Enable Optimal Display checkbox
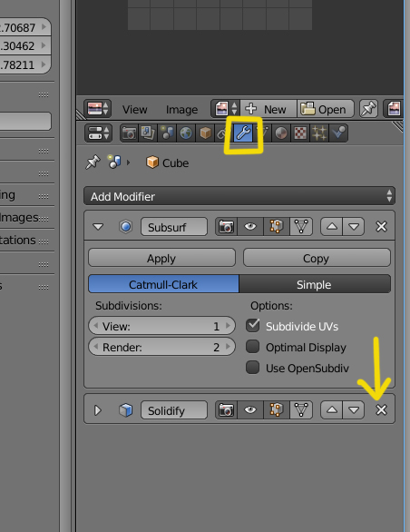 point(253,347)
